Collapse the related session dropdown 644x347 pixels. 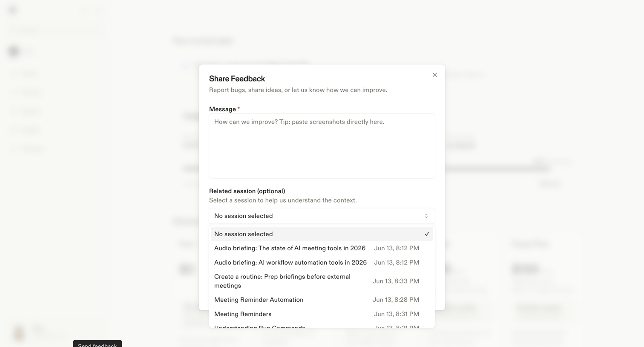point(322,216)
